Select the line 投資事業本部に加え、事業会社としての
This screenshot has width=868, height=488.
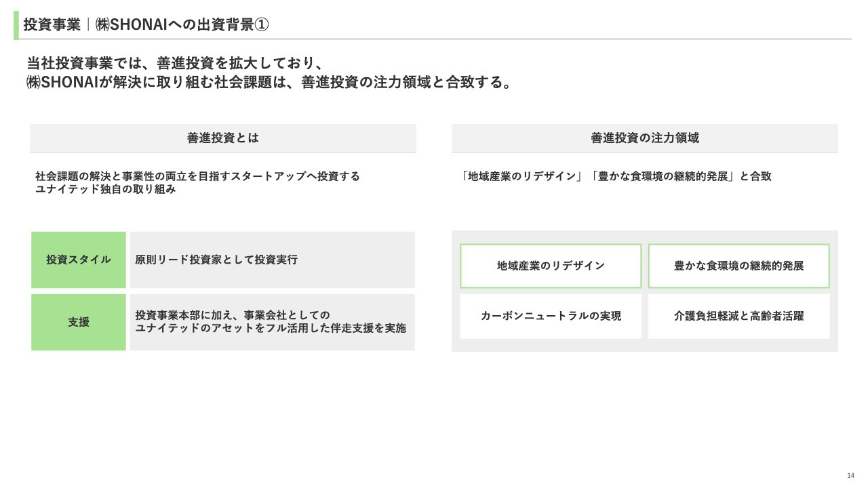tap(233, 315)
